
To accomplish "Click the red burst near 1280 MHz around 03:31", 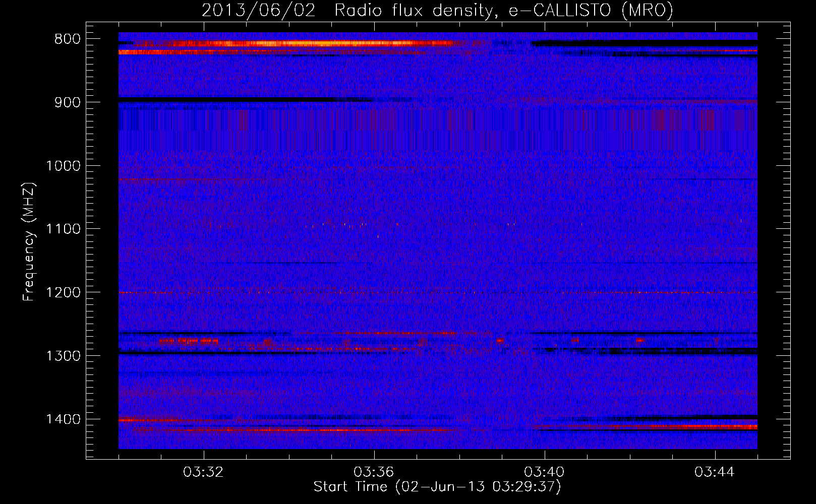I will (x=189, y=341).
